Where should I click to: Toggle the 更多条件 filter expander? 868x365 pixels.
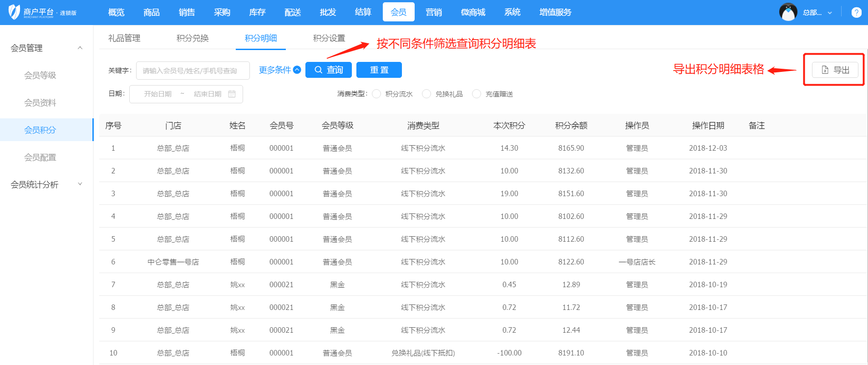(279, 70)
